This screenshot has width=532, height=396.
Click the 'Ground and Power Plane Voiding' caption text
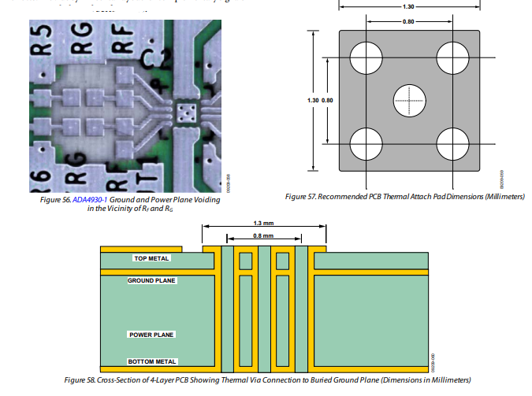pyautogui.click(x=165, y=200)
